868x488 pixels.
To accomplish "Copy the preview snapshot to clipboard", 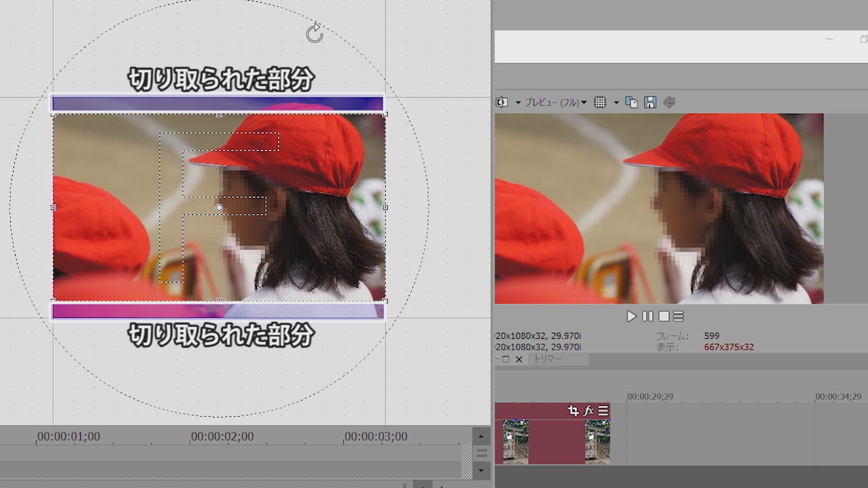I will (x=631, y=102).
